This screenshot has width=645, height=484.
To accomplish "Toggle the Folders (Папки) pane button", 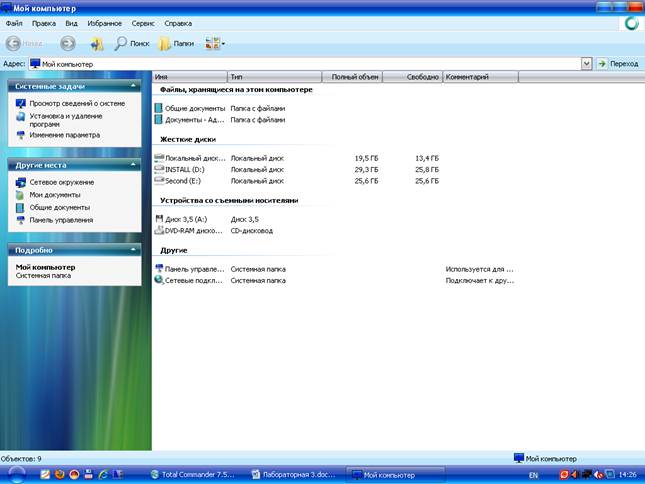I will (x=176, y=44).
